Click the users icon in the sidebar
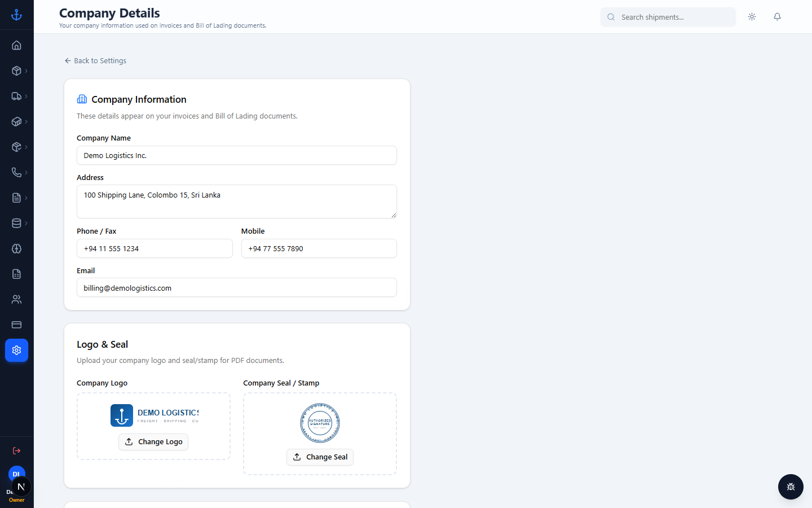 tap(16, 299)
